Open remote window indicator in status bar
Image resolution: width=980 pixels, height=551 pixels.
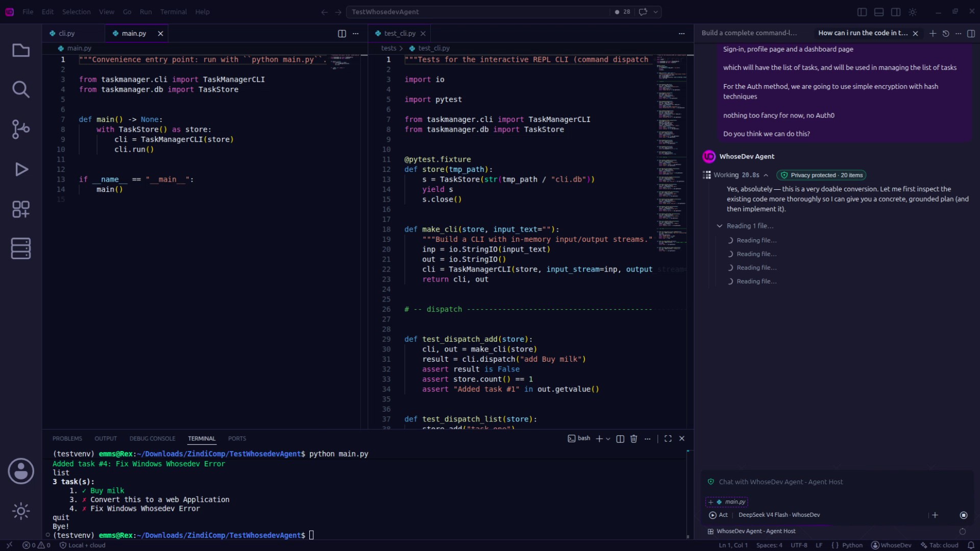pos(9,545)
